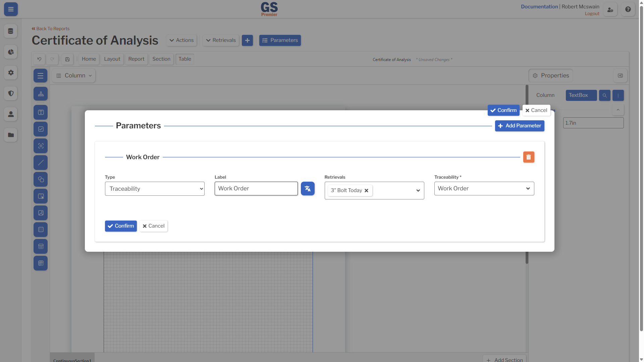Confirm the Work Order parameter at bottom
Viewport: 644px width, 362px height.
click(x=121, y=226)
